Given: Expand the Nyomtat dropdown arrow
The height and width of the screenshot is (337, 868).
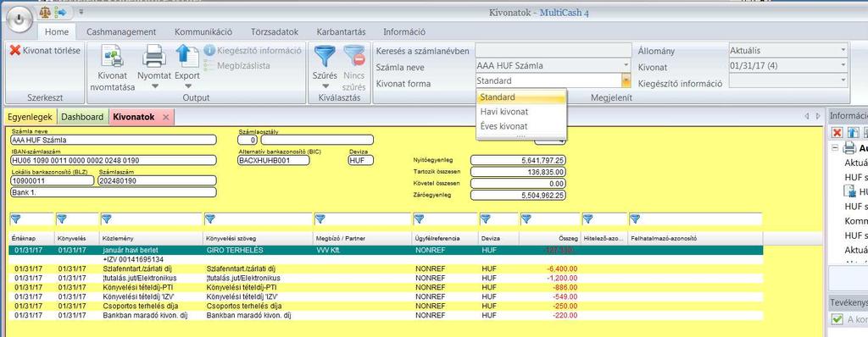Looking at the screenshot, I should click(x=154, y=86).
